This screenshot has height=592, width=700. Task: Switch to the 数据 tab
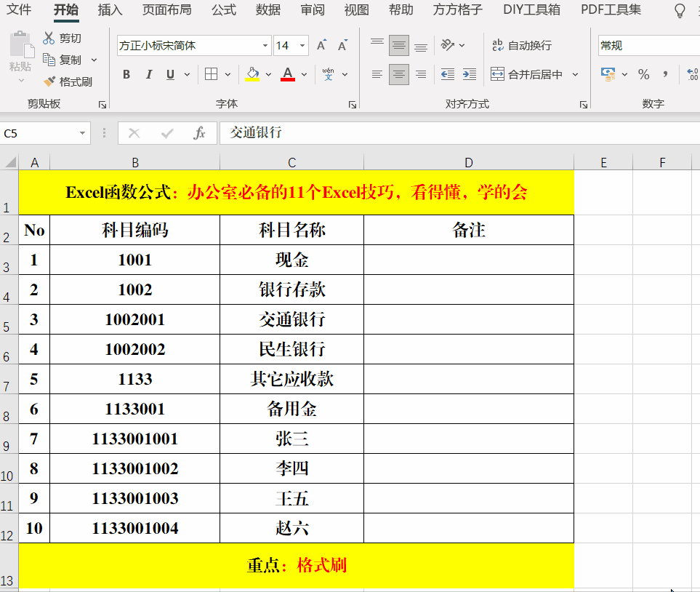pos(267,10)
